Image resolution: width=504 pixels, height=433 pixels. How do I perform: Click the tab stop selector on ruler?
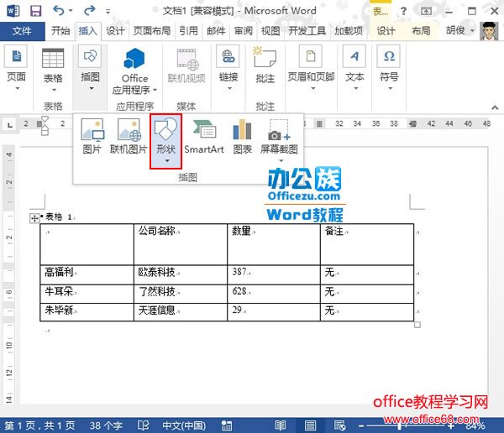10,124
